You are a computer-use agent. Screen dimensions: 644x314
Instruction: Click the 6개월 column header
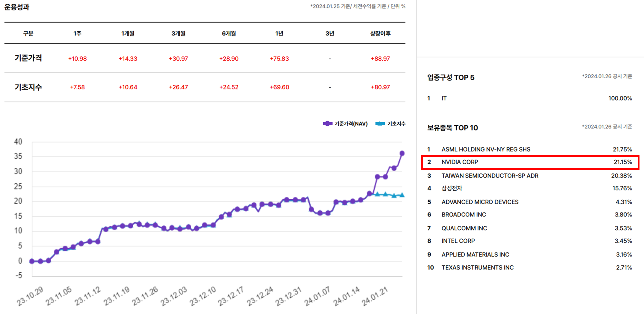click(229, 33)
